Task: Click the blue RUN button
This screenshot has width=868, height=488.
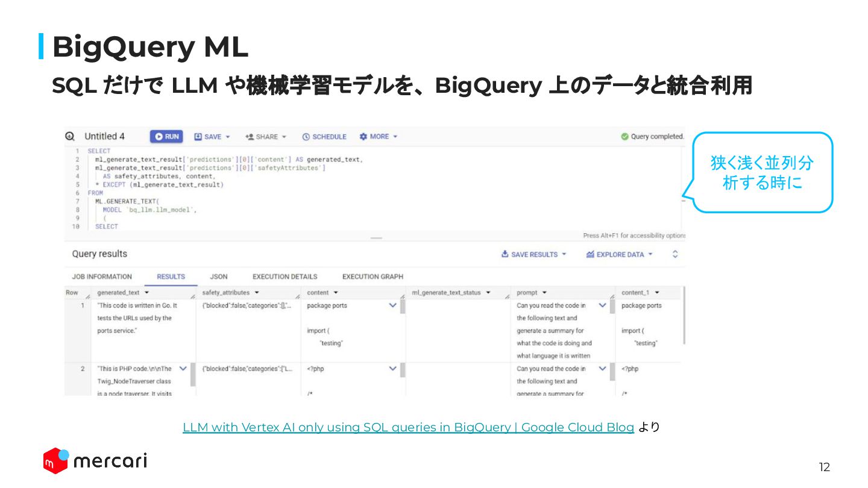Action: (x=166, y=137)
